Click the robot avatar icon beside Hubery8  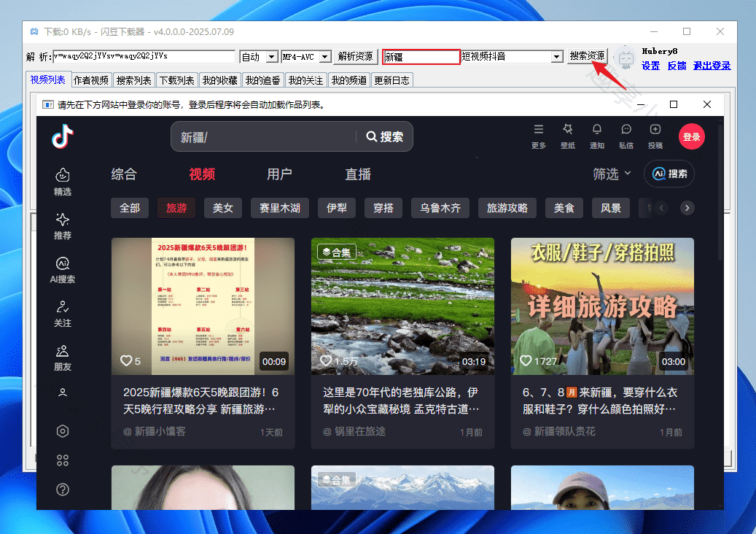[x=626, y=58]
